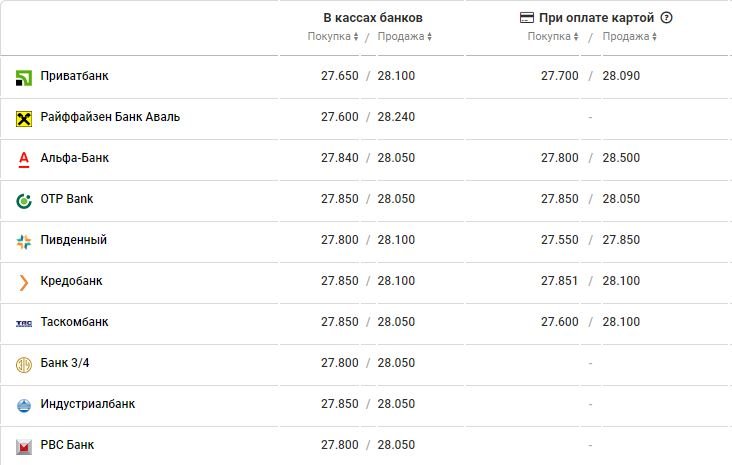The image size is (732, 465).
Task: Click the Райффайзен Банк Аваль yellow logo
Action: [24, 119]
